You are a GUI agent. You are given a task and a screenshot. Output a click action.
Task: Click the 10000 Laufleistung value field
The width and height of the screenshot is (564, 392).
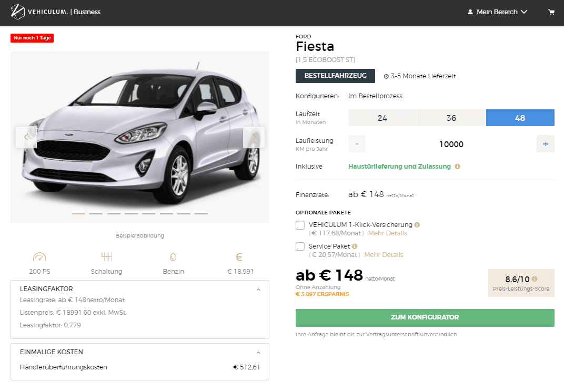coord(451,144)
